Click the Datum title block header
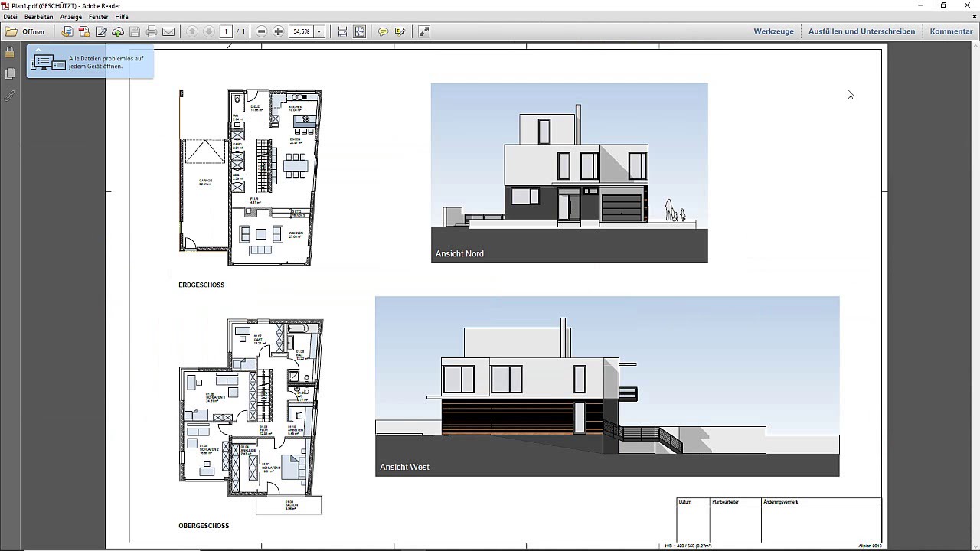The height and width of the screenshot is (551, 980). 685,502
